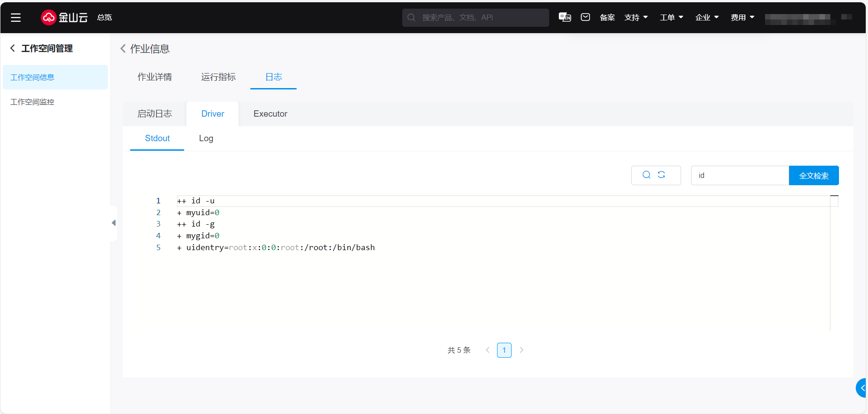Open the 费用 dropdown menu

pos(742,18)
